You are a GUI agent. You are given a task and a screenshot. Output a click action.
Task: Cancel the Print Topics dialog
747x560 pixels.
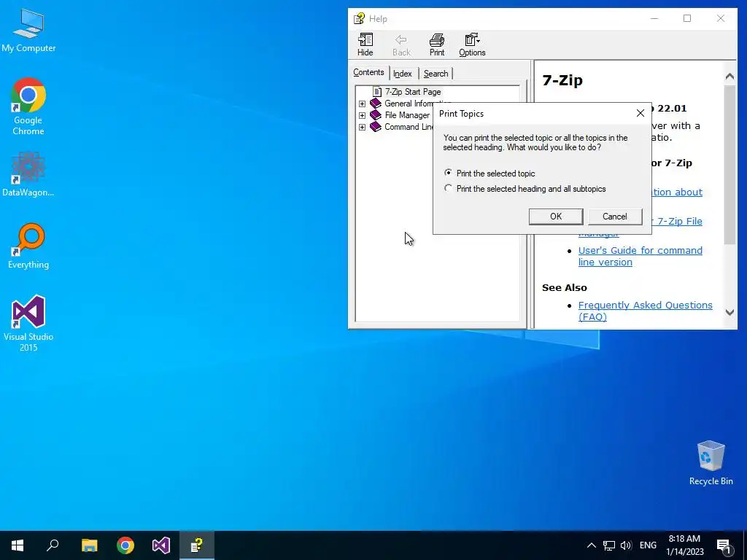tap(615, 217)
